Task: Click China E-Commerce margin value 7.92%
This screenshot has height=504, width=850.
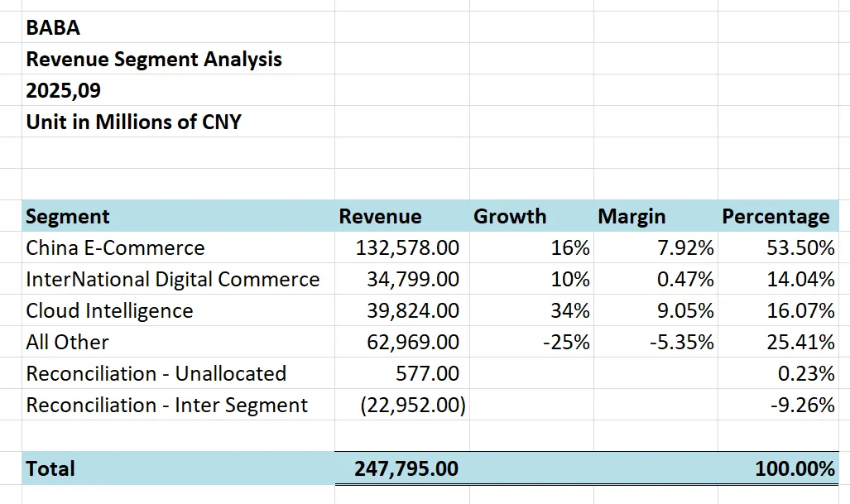Action: pyautogui.click(x=685, y=248)
